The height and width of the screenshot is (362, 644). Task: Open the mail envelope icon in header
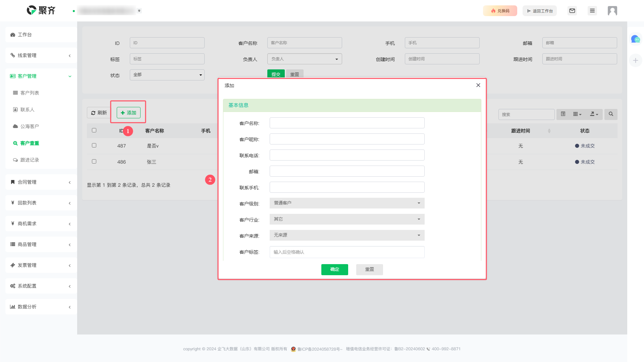click(572, 11)
